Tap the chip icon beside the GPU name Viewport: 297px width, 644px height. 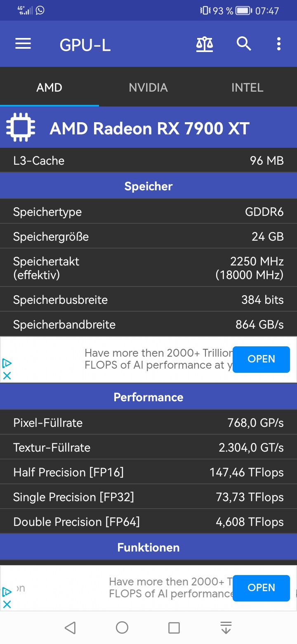tap(21, 128)
